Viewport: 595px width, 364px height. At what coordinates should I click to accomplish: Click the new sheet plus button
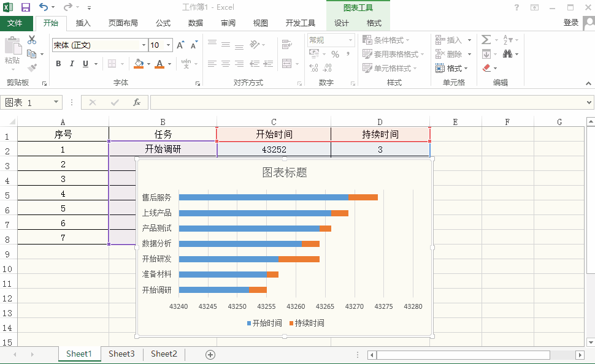tap(210, 354)
